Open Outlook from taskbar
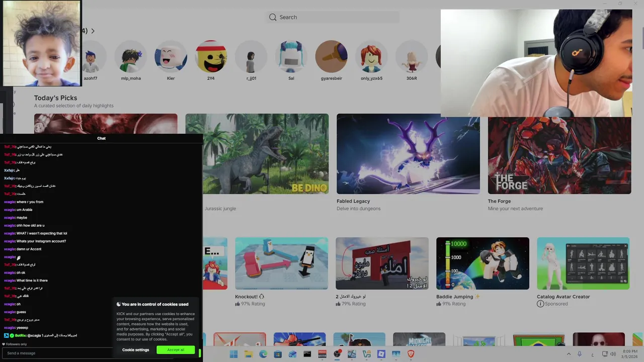This screenshot has height=362, width=644. click(x=292, y=354)
